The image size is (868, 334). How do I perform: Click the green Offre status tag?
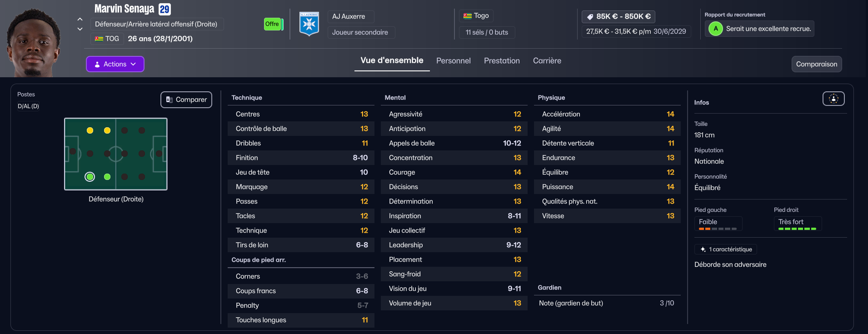[272, 24]
